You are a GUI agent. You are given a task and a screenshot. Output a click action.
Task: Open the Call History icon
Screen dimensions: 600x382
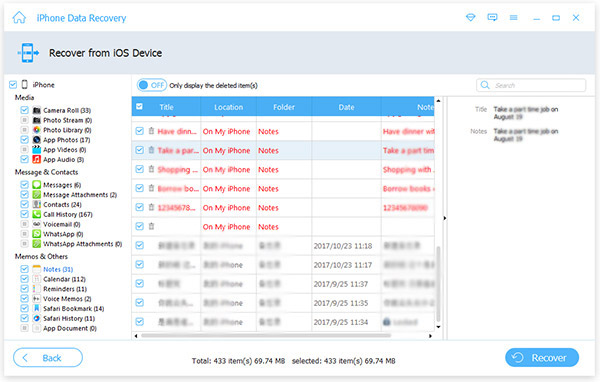coord(37,214)
